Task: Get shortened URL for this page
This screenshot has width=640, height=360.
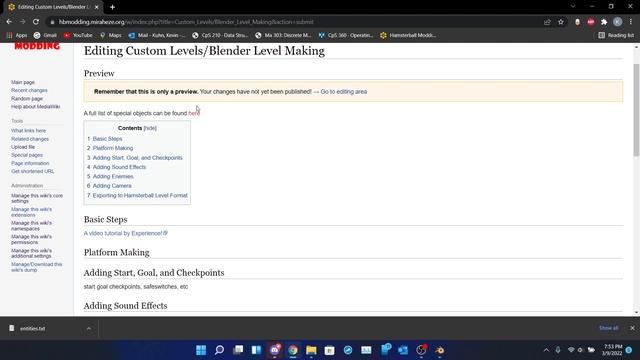Action: click(33, 171)
